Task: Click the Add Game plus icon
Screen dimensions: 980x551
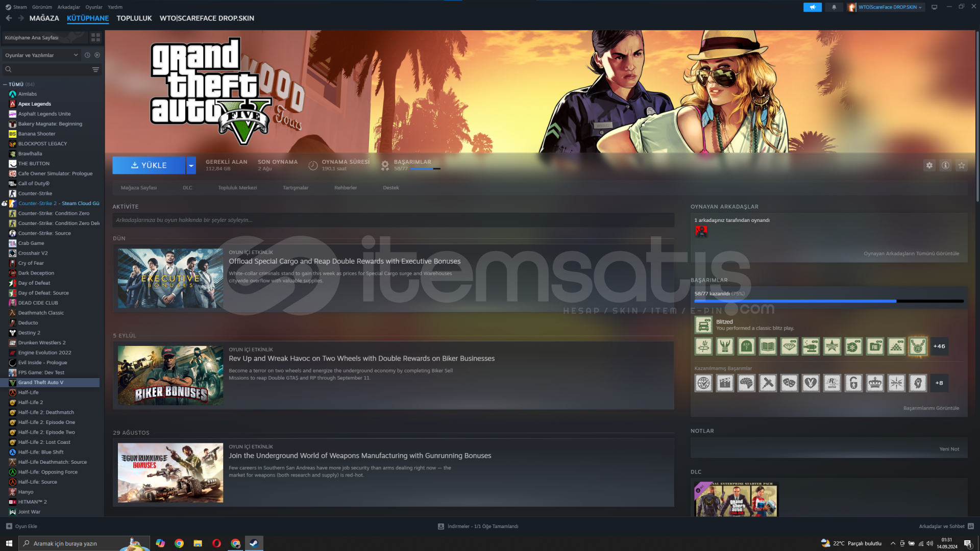Action: pyautogui.click(x=9, y=527)
